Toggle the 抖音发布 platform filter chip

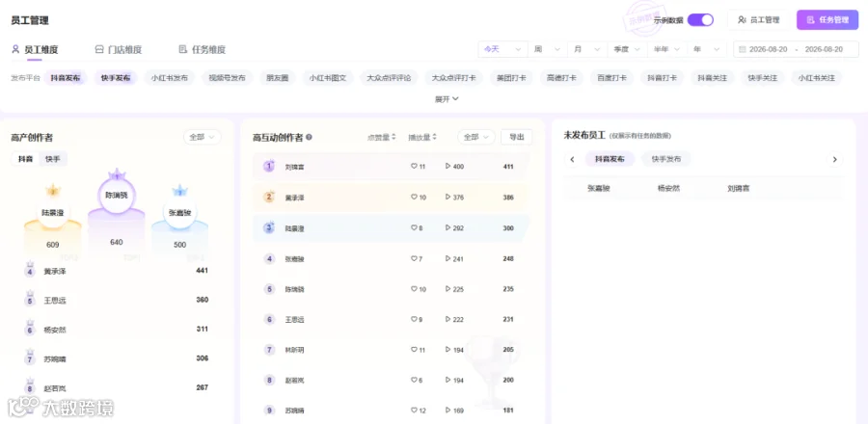tap(66, 78)
